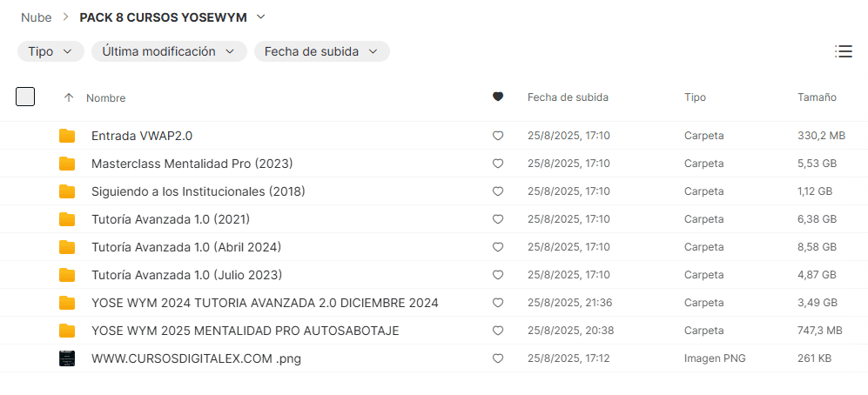Mark WWW.CURSOSDIGITALEX.COM .png as favorite
This screenshot has height=395, width=868.
(498, 358)
